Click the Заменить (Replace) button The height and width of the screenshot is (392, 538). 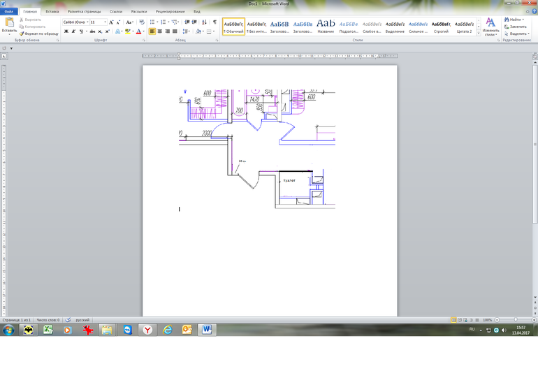[x=516, y=27]
